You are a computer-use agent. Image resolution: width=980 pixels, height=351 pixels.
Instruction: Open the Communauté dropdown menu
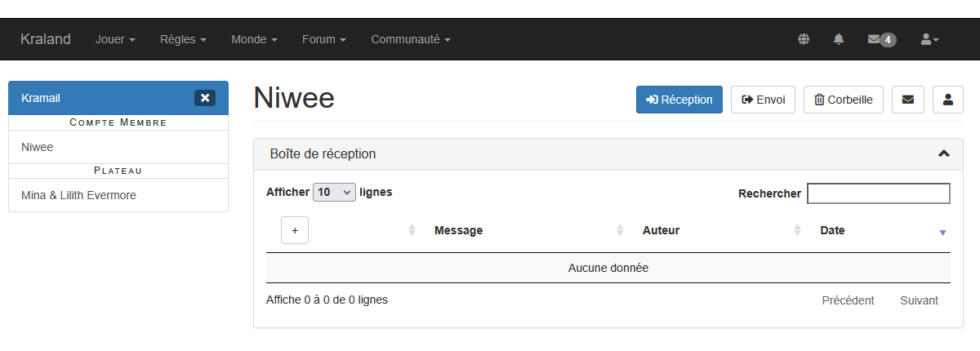coord(410,39)
